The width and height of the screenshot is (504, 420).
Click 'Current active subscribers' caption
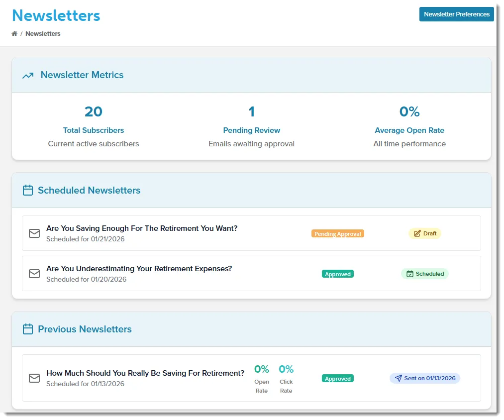(93, 144)
